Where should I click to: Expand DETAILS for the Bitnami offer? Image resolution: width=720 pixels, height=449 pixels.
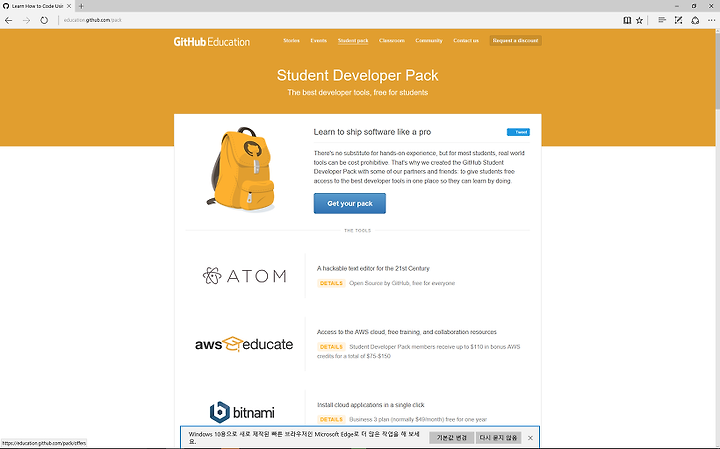(331, 419)
